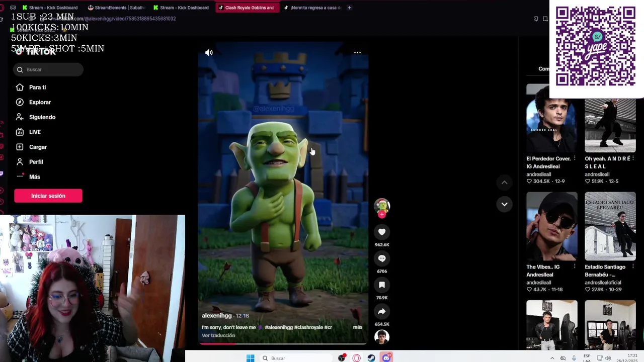Click the #alexenihgg hashtag
The image size is (644, 362).
tap(278, 327)
